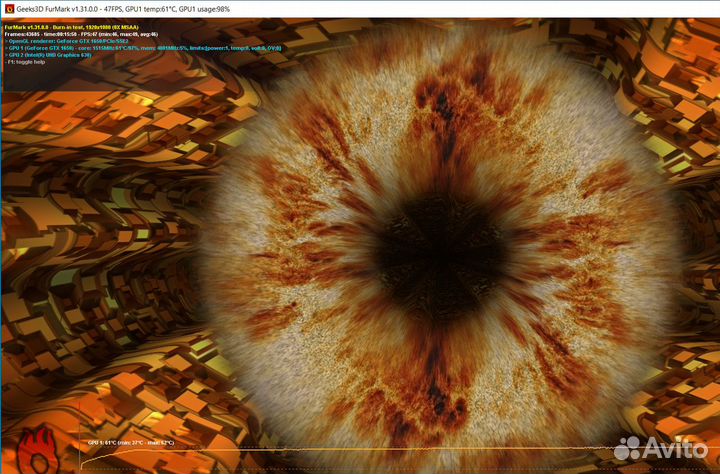Click the FurMark app icon in title bar
Viewport: 720px width, 474px height.
9,8
